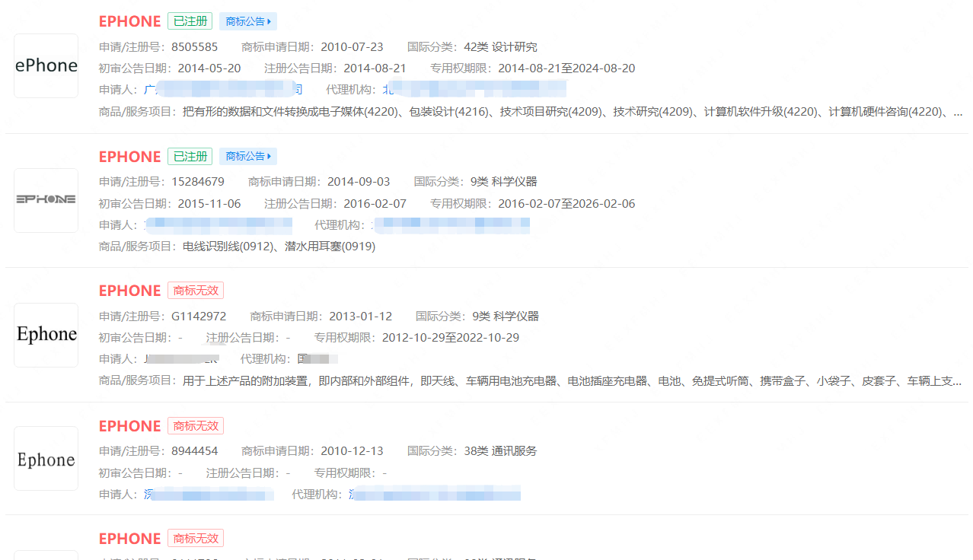Open the ePhone logo thumbnail for registration 8505585
The image size is (973, 560).
[x=46, y=65]
